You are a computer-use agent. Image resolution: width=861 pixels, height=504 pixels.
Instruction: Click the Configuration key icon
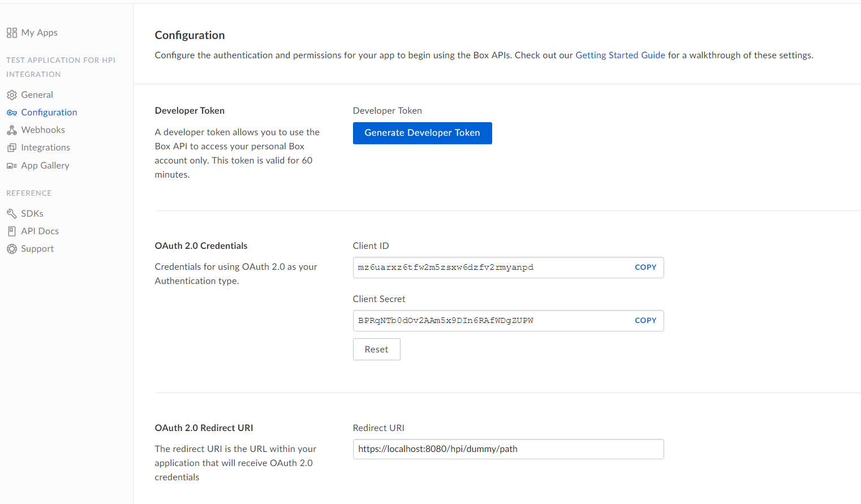coord(11,113)
